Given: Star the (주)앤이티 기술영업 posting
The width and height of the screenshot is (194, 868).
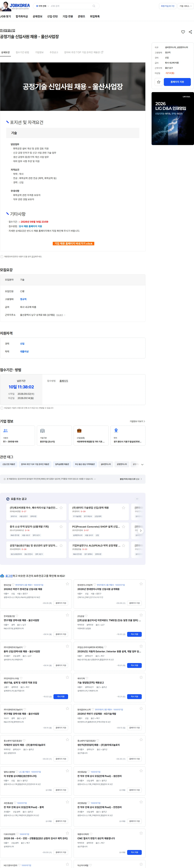Looking at the screenshot, I should 124,508.
